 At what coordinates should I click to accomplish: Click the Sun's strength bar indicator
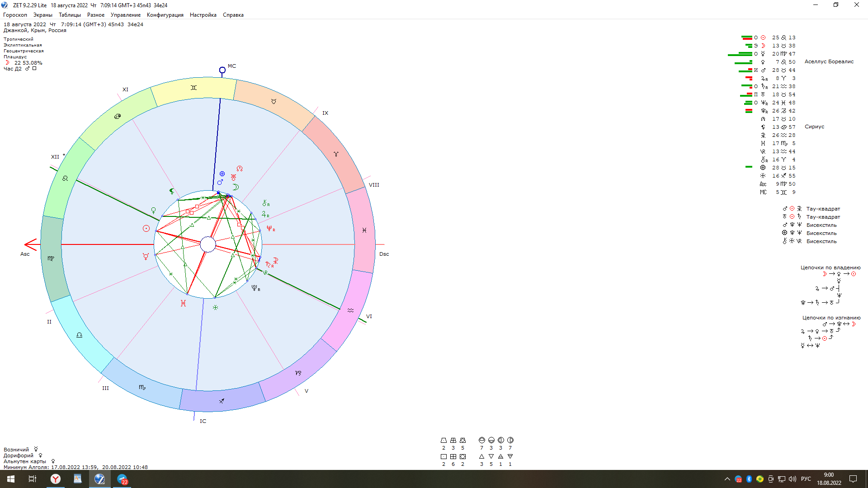(747, 38)
